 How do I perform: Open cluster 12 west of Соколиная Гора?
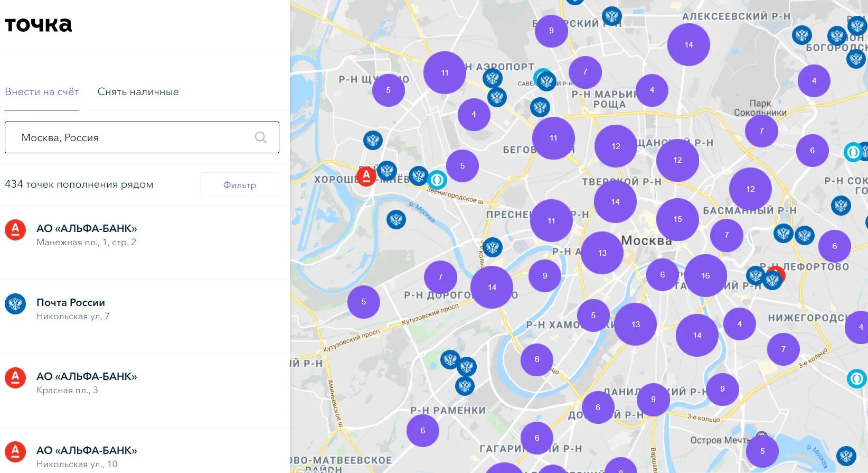pos(750,189)
